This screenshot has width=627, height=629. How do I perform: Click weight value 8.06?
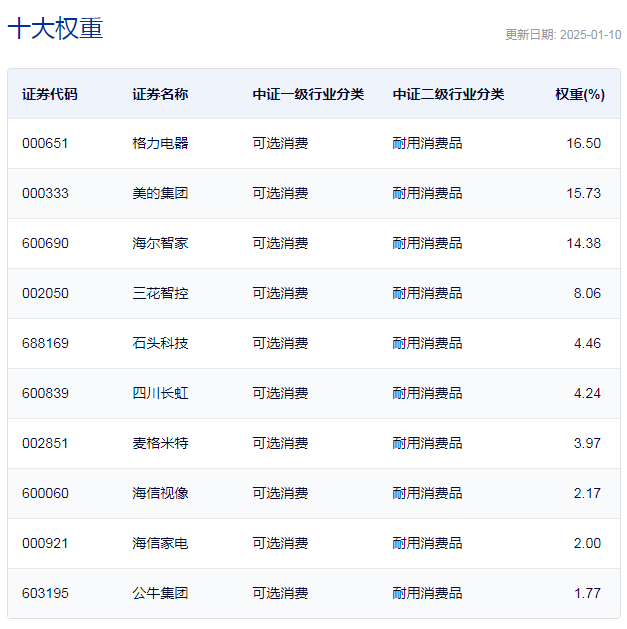tap(587, 293)
